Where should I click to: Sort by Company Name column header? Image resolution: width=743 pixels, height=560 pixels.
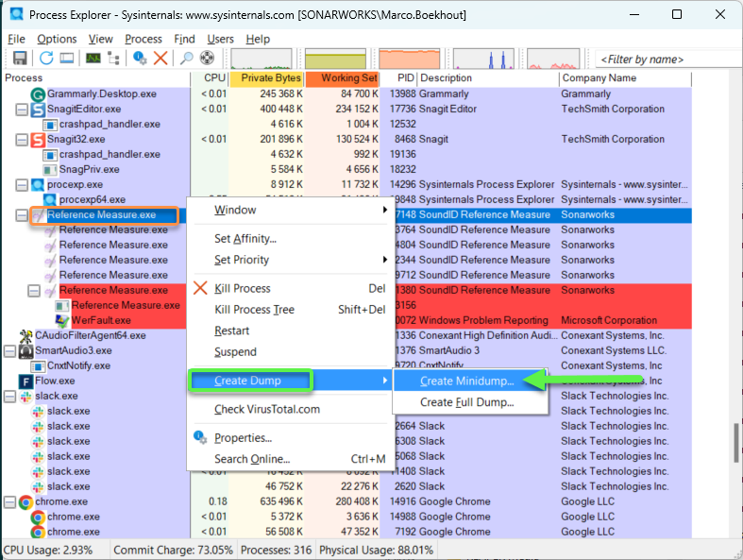pyautogui.click(x=626, y=78)
